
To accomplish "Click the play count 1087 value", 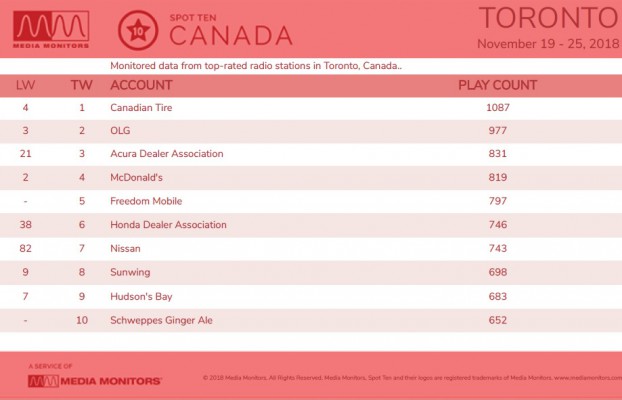I will (x=498, y=108).
